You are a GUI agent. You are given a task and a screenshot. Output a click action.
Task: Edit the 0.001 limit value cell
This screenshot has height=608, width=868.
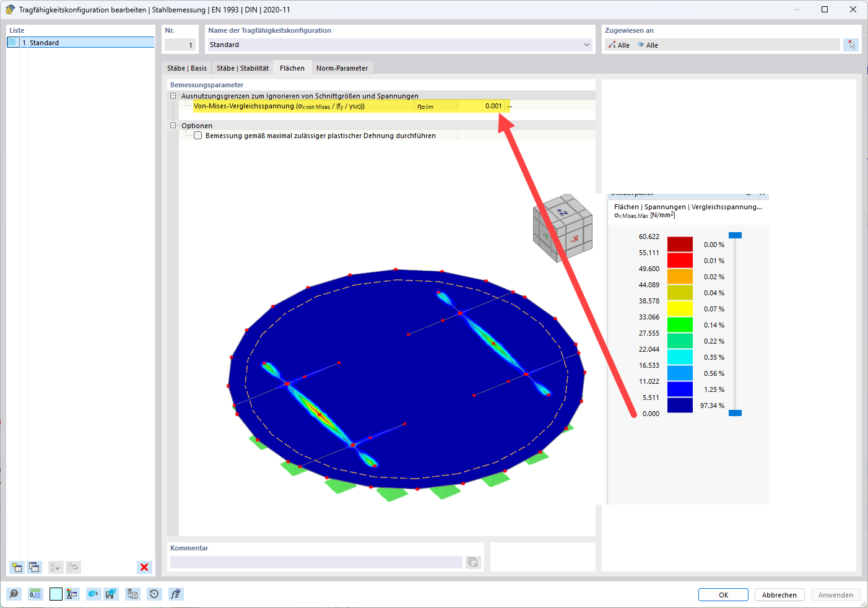482,106
